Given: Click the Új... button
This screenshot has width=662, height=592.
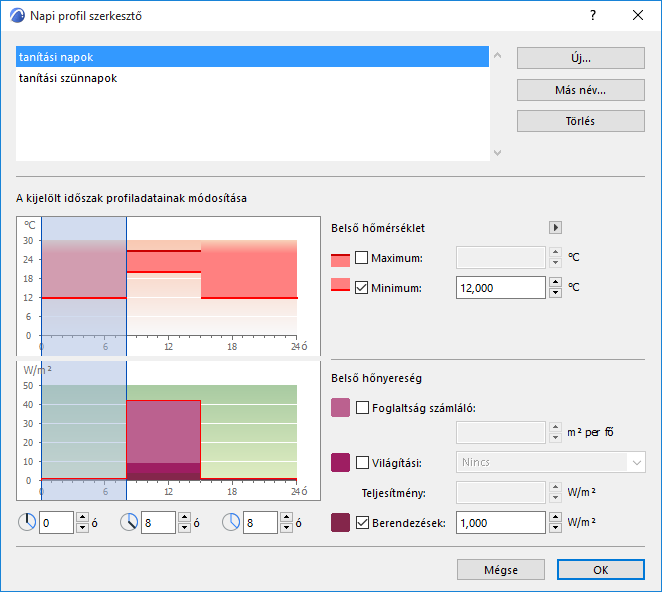Looking at the screenshot, I should [x=581, y=58].
